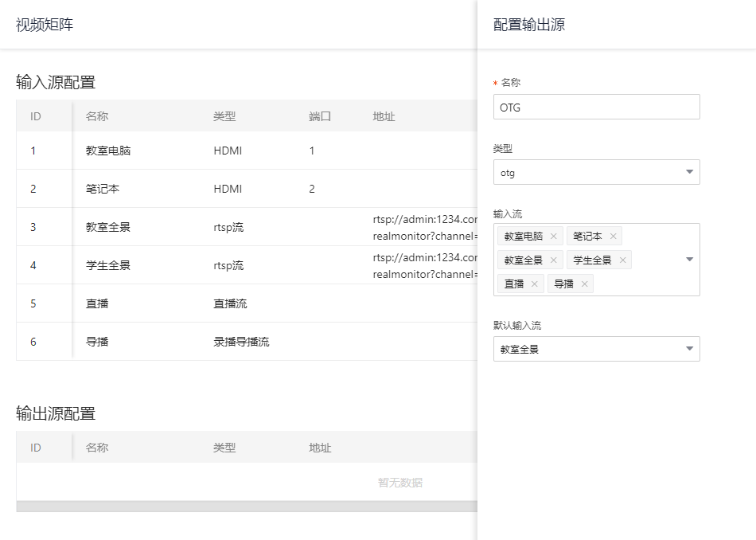The image size is (756, 540).
Task: Remove the 教室全景 tag from 输入流
Action: pos(553,260)
